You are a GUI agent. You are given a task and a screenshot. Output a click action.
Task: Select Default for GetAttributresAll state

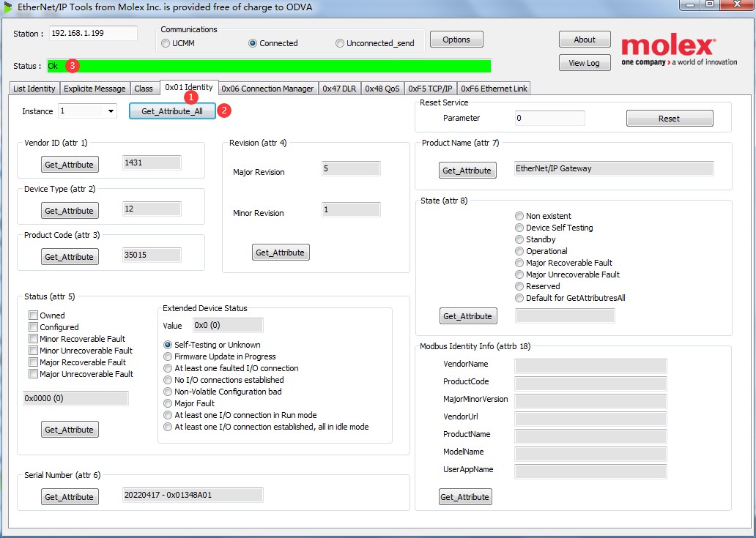519,298
